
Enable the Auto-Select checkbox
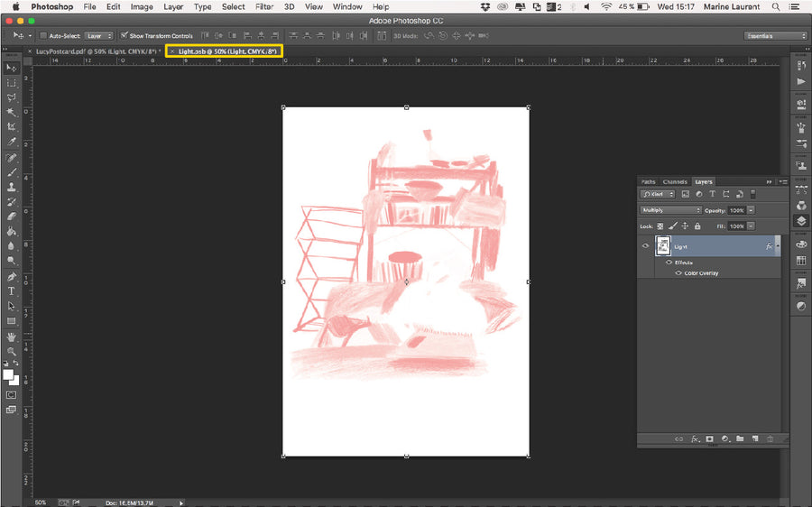(43, 36)
